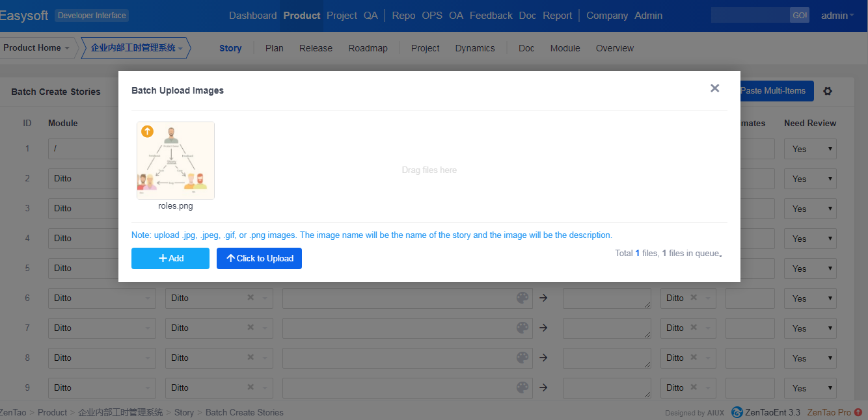Click the color palette icon in row 6
Viewport: 868px width, 420px height.
[522, 298]
